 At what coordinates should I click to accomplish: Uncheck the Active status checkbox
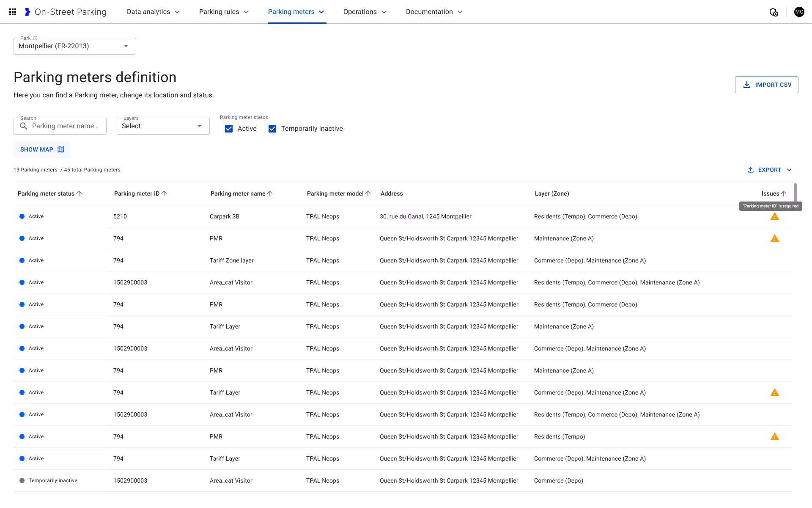[229, 129]
